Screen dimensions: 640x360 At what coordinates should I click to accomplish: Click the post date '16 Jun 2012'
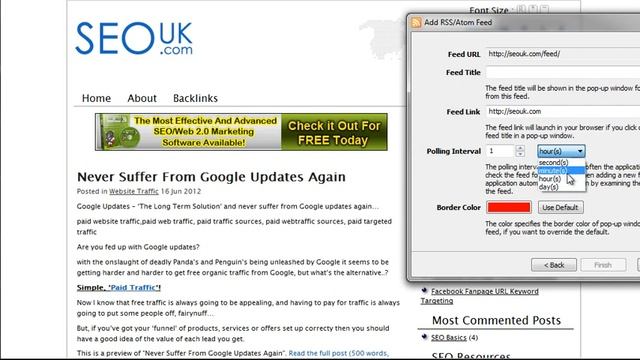(x=181, y=191)
